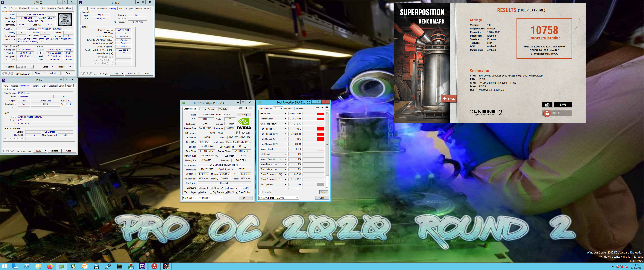The width and height of the screenshot is (644, 270).
Task: Click the GPU-Z sensors scrollbar thumb
Action: click(327, 145)
